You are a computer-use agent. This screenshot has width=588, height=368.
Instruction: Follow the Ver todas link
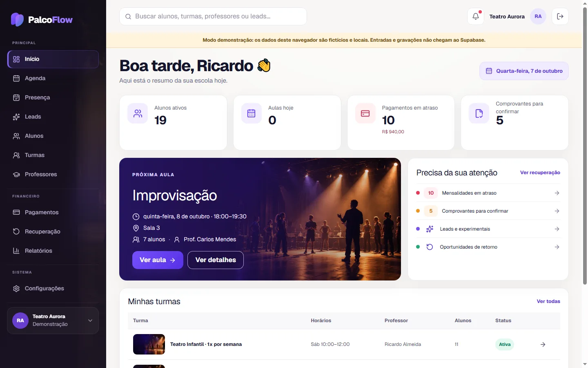click(548, 301)
